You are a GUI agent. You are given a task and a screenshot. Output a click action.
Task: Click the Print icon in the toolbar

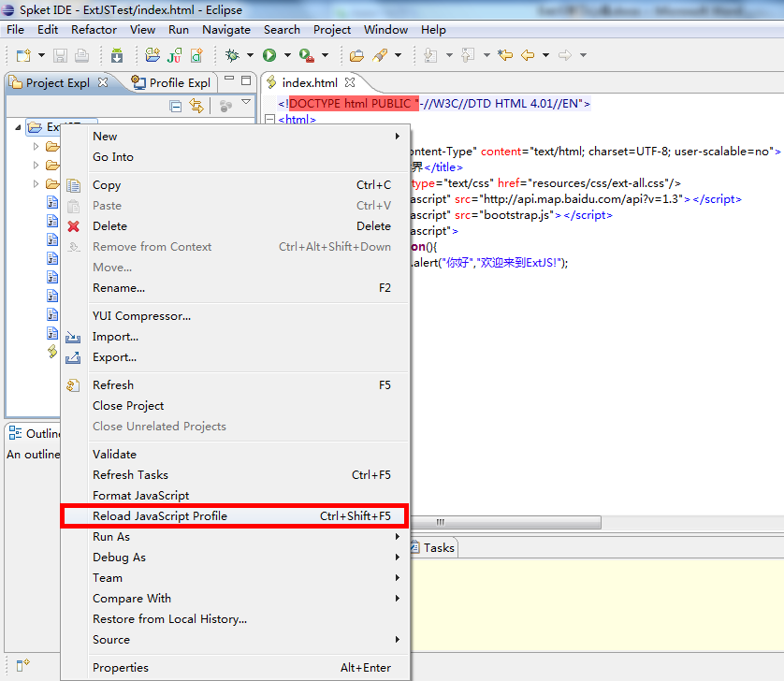click(x=80, y=54)
